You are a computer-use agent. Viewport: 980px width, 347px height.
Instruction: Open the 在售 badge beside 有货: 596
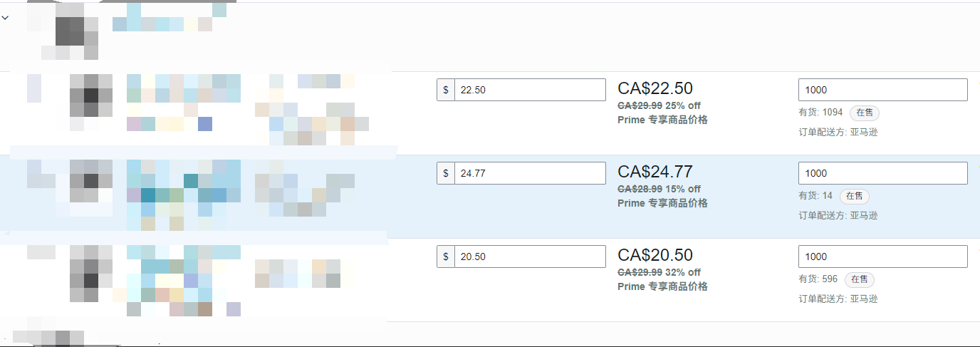tap(860, 279)
